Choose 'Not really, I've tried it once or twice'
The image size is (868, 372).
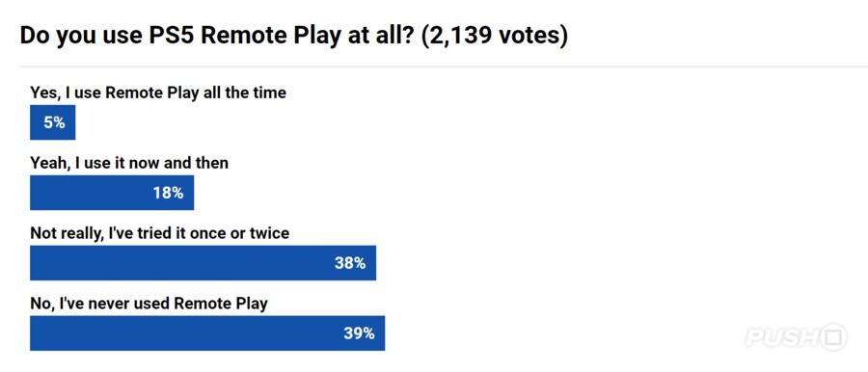point(159,233)
